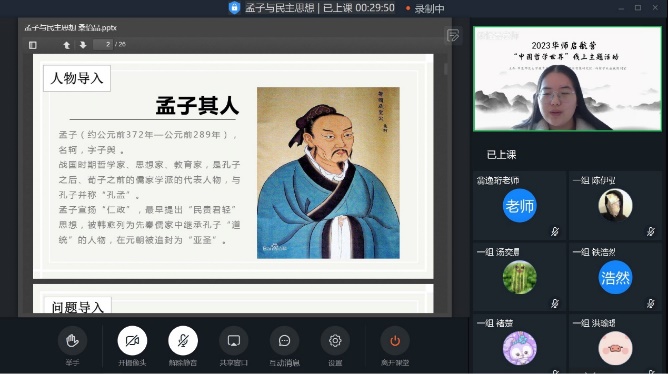
Task: Go to previous slide with up arrow
Action: click(66, 45)
